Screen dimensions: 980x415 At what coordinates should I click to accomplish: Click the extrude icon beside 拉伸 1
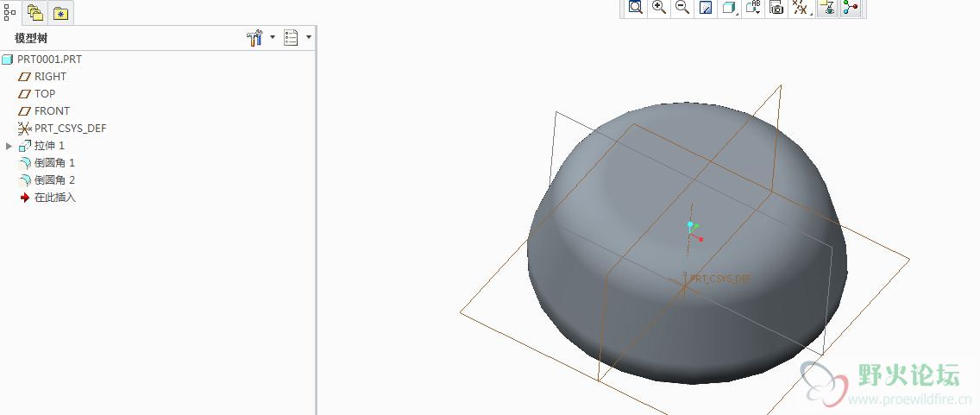(x=25, y=146)
